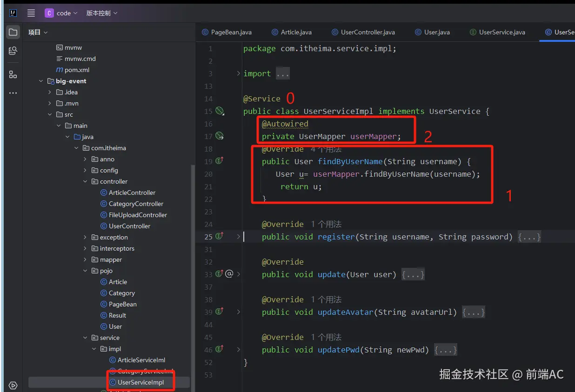The height and width of the screenshot is (392, 575).
Task: Click the '1 个用法' usages hint above updateAvatar
Action: coord(326,299)
